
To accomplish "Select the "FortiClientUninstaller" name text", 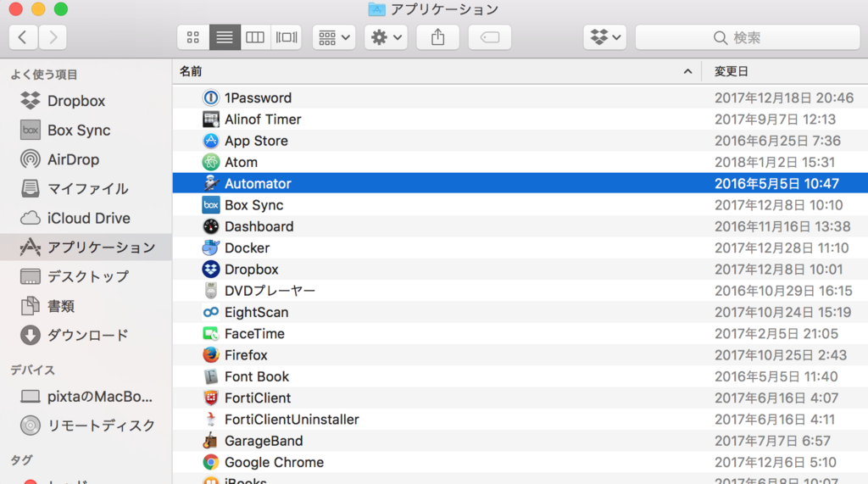I will pos(292,420).
